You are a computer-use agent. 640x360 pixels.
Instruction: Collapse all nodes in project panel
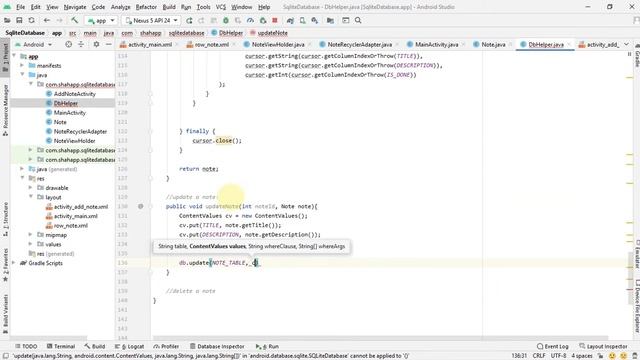coord(81,44)
